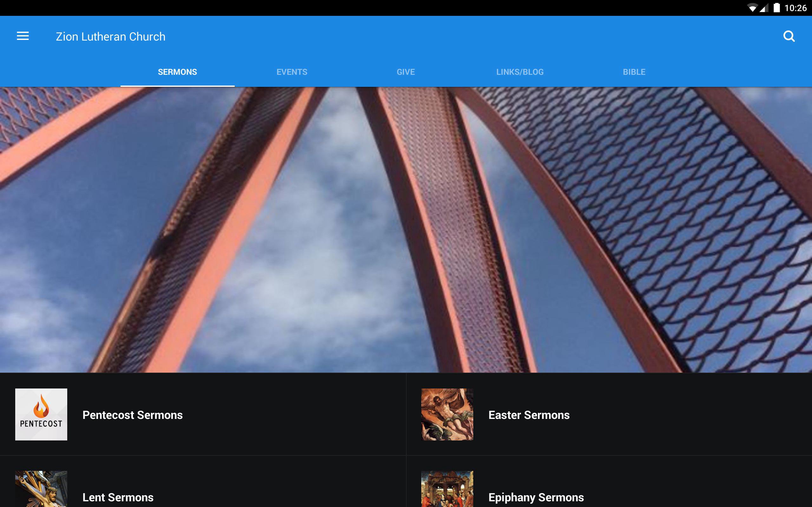This screenshot has width=812, height=507.
Task: Open the hamburger navigation menu
Action: 23,36
